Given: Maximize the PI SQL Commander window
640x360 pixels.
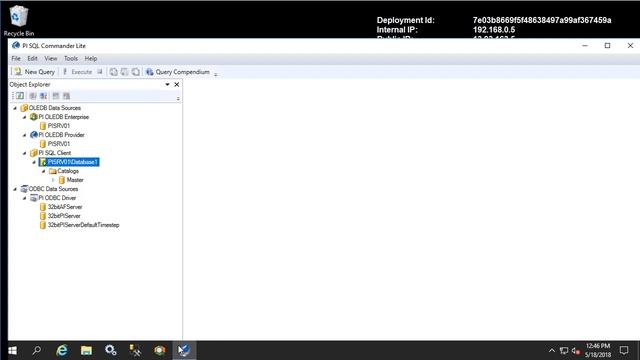Looking at the screenshot, I should 607,46.
